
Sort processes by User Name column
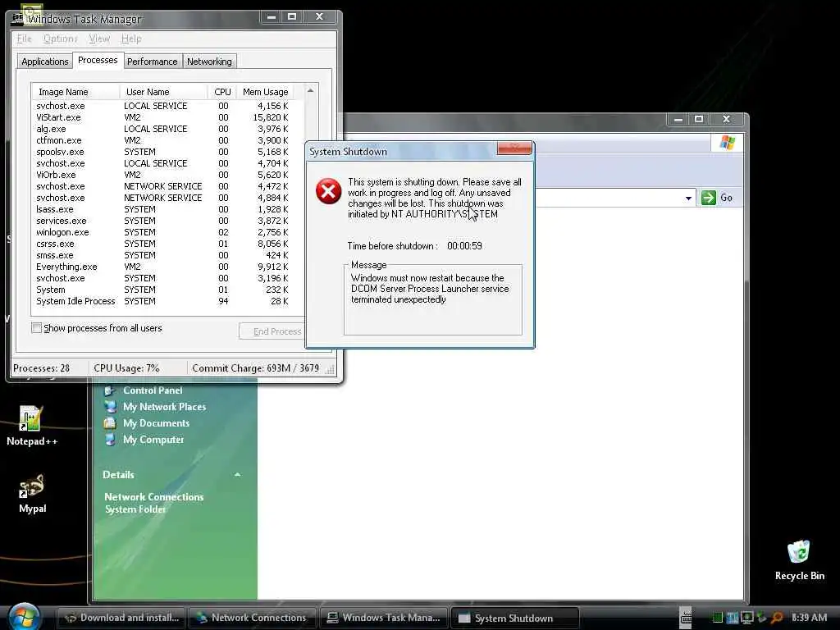point(163,92)
